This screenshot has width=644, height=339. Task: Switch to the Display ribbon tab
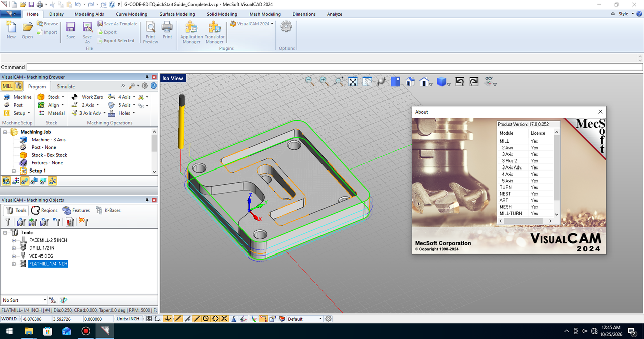(56, 14)
